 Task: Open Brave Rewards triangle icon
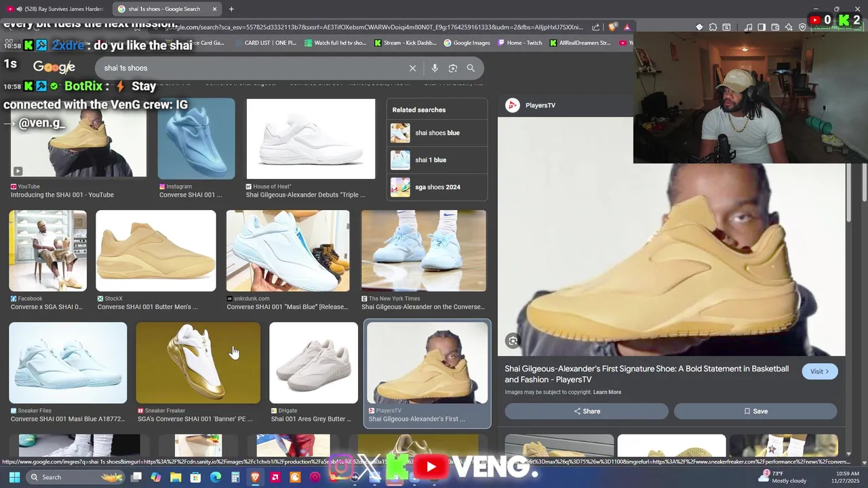tap(627, 27)
